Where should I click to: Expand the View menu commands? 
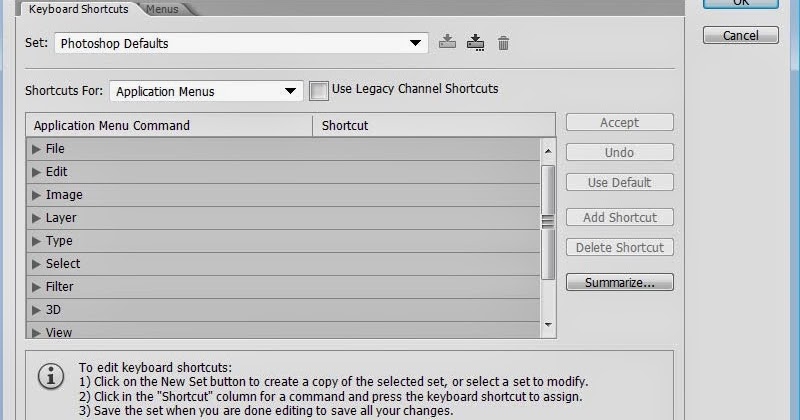(x=36, y=333)
